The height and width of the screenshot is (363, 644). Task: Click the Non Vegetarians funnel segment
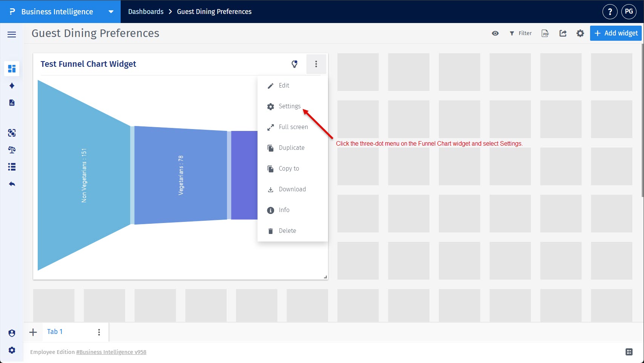pyautogui.click(x=84, y=175)
